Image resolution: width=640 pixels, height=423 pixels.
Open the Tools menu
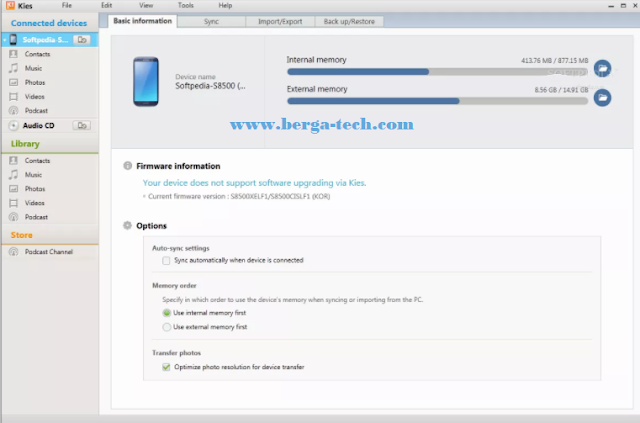tap(186, 5)
